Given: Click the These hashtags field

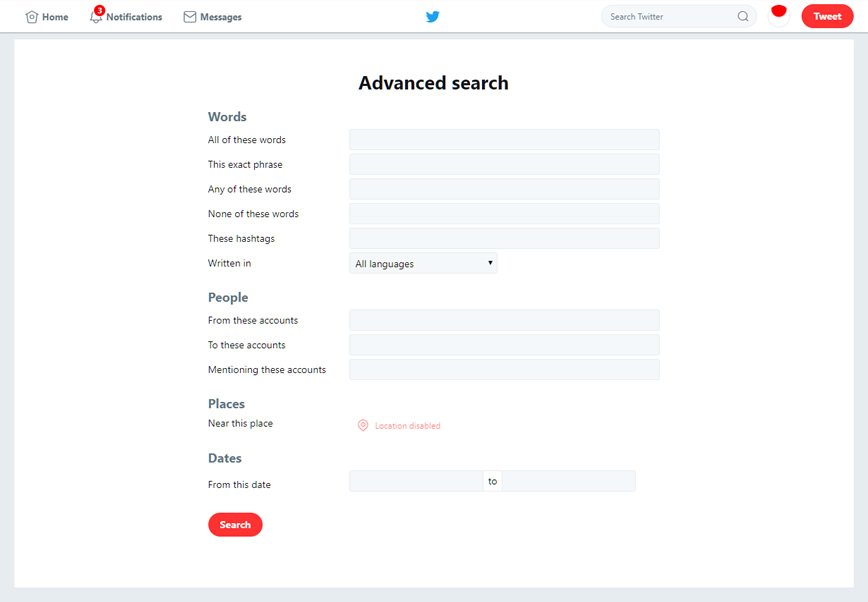Looking at the screenshot, I should click(x=504, y=238).
